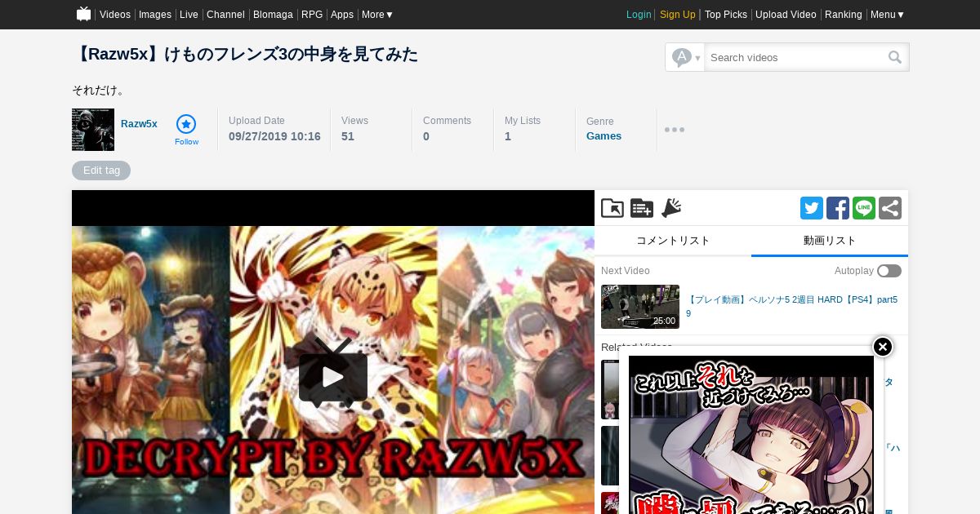The width and height of the screenshot is (980, 514).
Task: Open the Images section
Action: (155, 15)
